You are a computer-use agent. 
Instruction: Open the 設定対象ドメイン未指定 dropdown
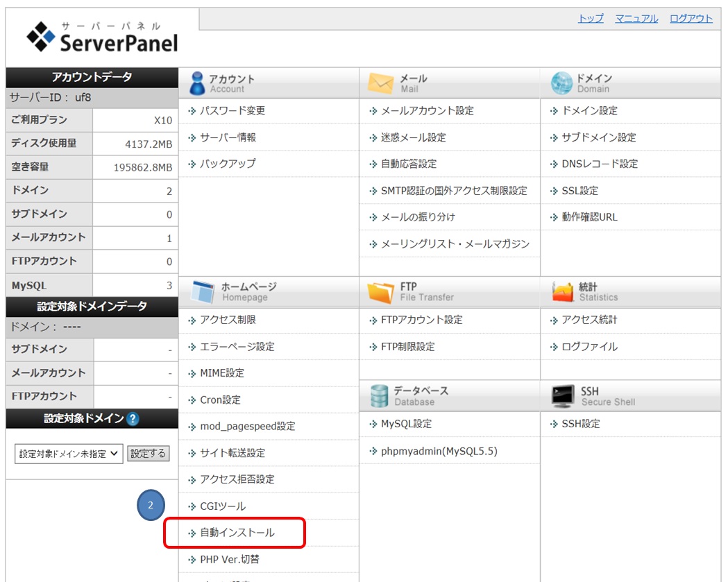69,454
